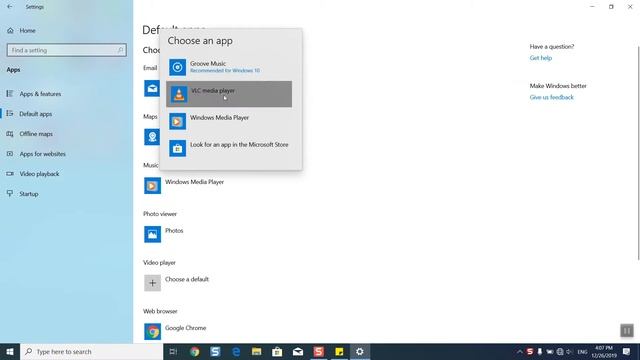Image resolution: width=640 pixels, height=360 pixels.
Task: Click the Video playback camera icon
Action: tap(10, 173)
